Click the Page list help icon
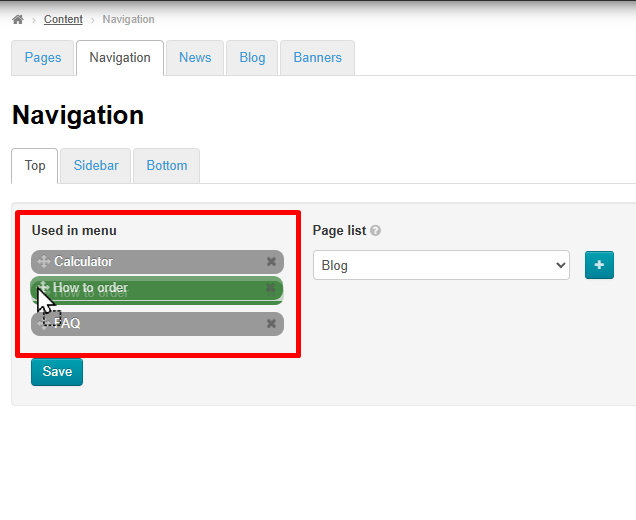Viewport: 636px width, 520px height. pyautogui.click(x=376, y=231)
